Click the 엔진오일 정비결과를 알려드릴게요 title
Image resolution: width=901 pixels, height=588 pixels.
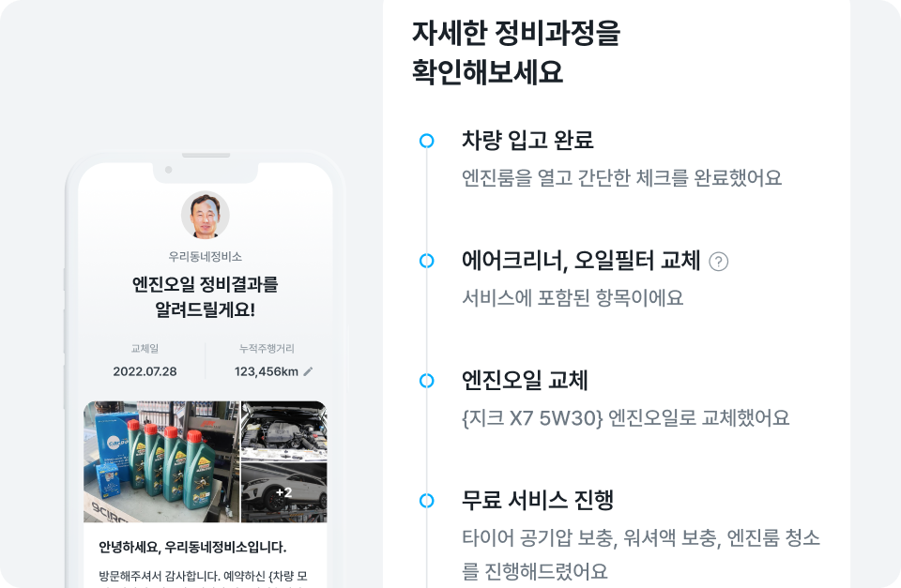point(206,297)
